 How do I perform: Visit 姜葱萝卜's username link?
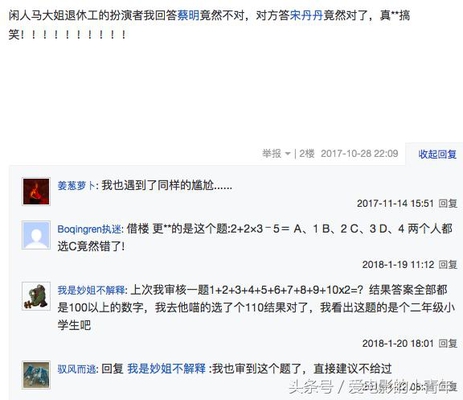pyautogui.click(x=77, y=185)
